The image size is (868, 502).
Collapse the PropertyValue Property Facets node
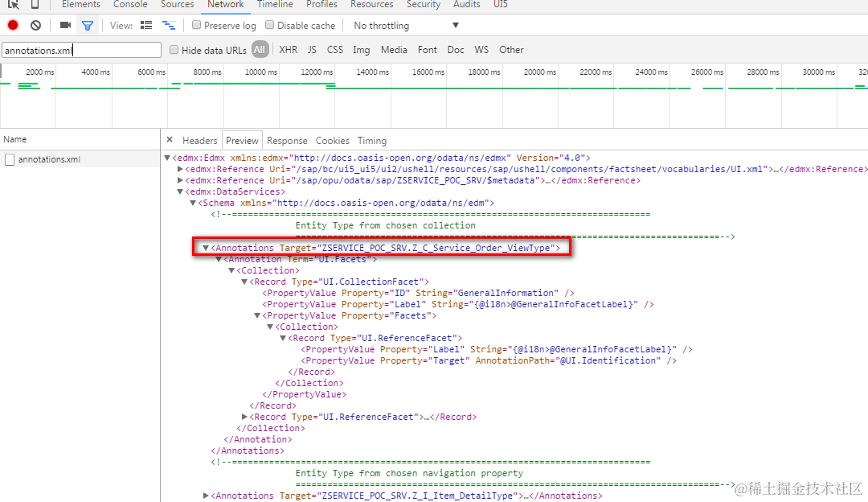click(257, 315)
